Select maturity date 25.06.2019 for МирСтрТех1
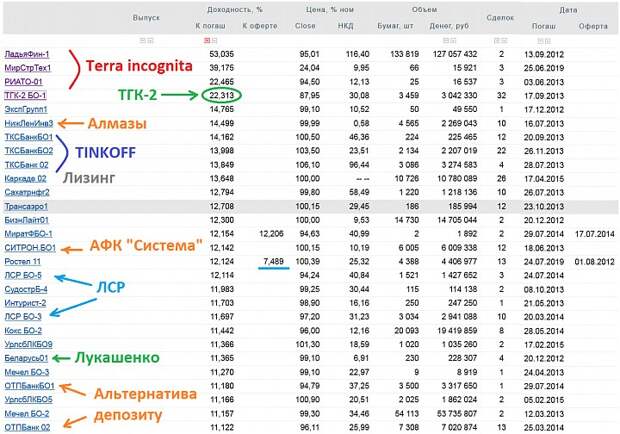Viewport: 620px width, 434px height. (x=544, y=68)
